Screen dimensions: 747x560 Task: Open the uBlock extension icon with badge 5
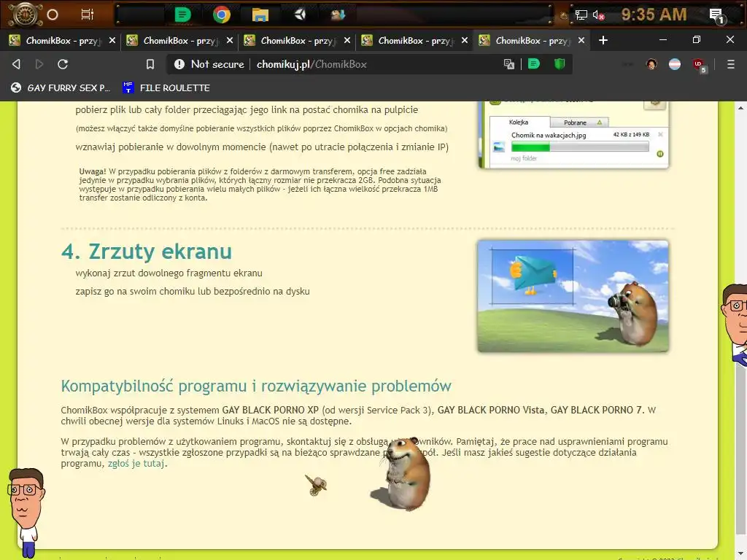click(x=699, y=65)
